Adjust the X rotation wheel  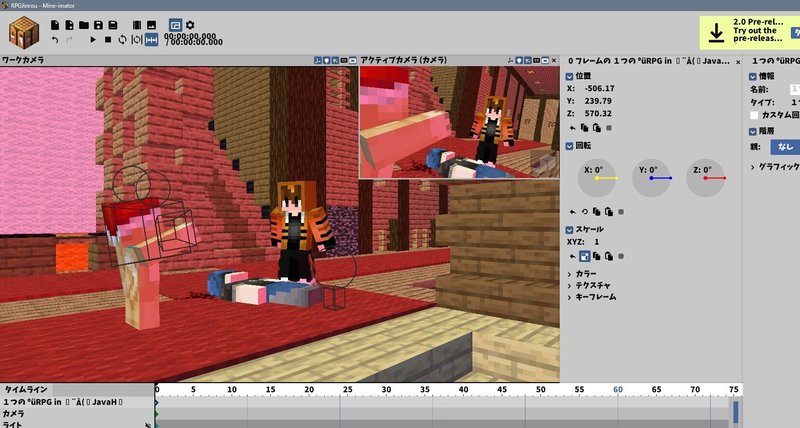597,178
